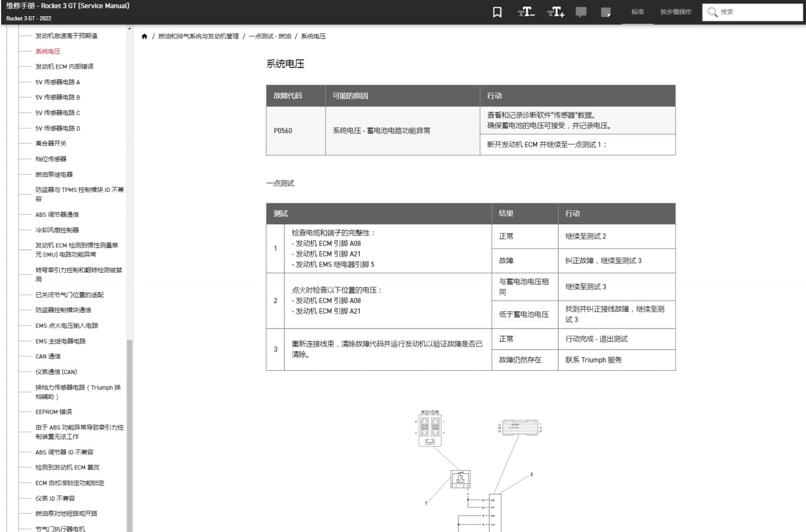The image size is (806, 532).
Task: Click the home icon in the breadcrumb
Action: [x=145, y=36]
